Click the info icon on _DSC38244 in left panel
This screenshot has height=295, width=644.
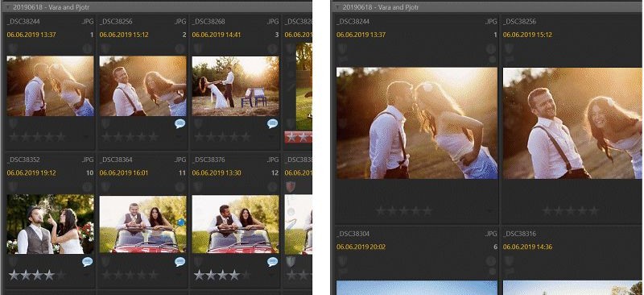tap(87, 48)
